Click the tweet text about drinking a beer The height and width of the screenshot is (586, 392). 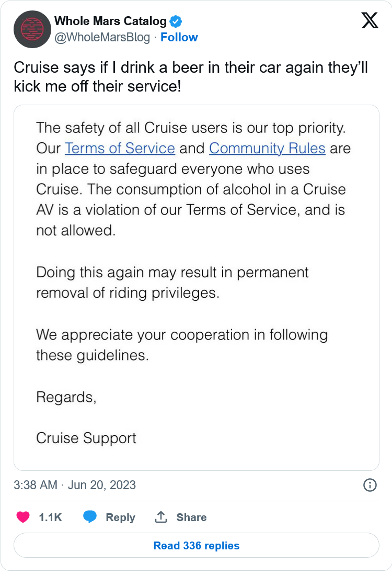pyautogui.click(x=191, y=77)
